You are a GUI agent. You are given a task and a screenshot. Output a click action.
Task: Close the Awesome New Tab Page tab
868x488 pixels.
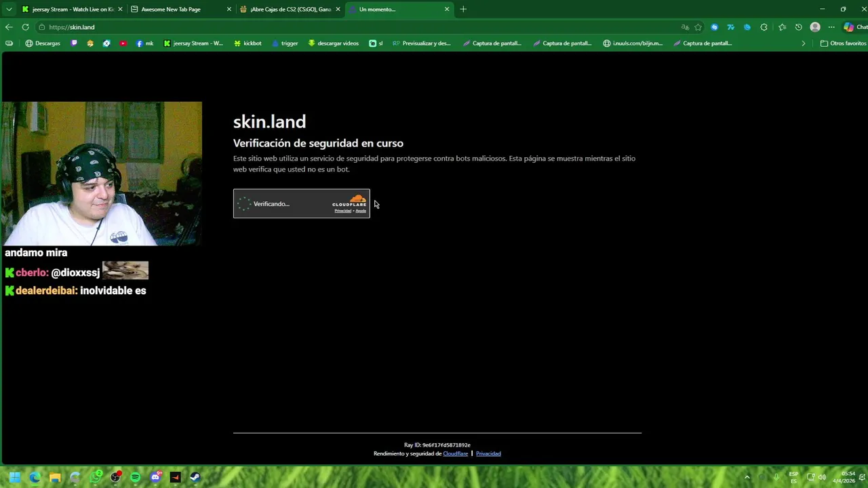coord(229,9)
